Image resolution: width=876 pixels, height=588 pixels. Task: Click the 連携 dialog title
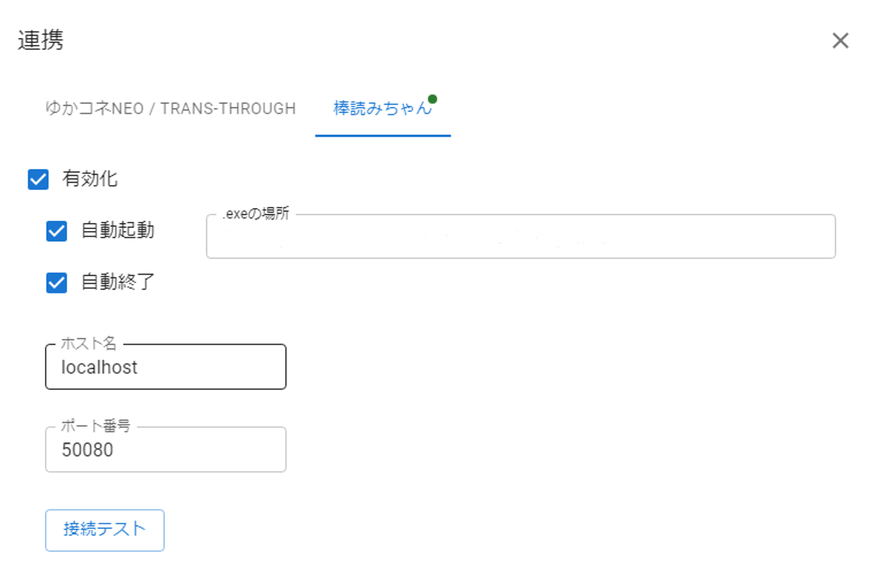coord(40,40)
